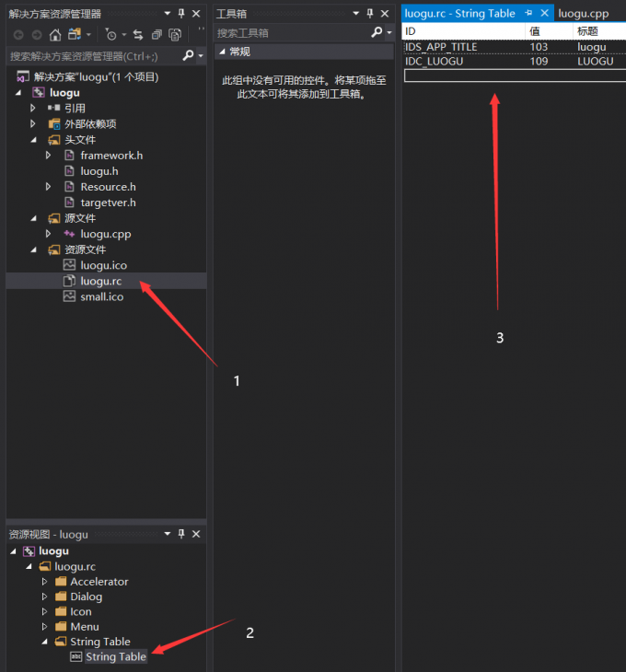Click the sync with active document icon

(x=137, y=35)
